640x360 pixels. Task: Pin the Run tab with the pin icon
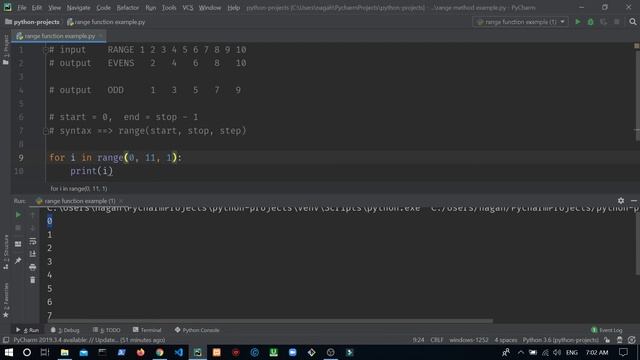click(x=18, y=260)
